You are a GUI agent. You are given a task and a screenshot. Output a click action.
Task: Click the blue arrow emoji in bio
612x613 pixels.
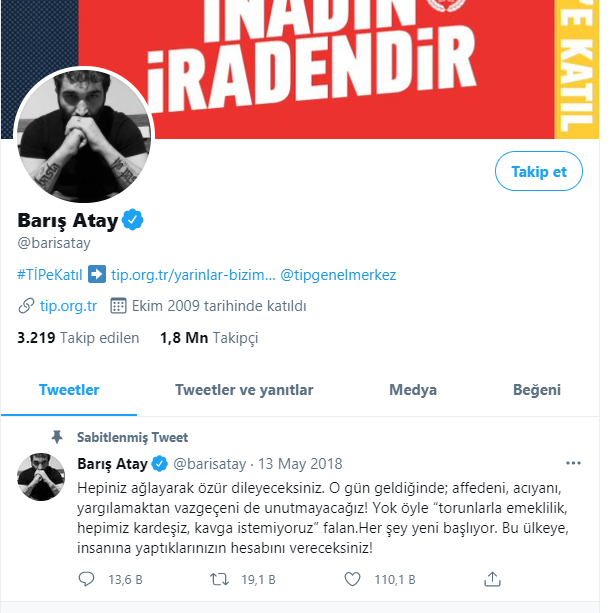coord(97,274)
